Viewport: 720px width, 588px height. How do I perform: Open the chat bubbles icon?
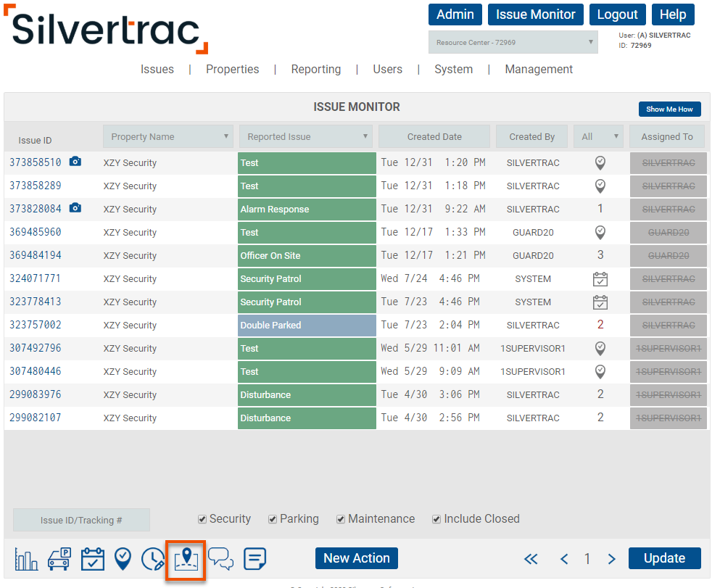point(221,559)
